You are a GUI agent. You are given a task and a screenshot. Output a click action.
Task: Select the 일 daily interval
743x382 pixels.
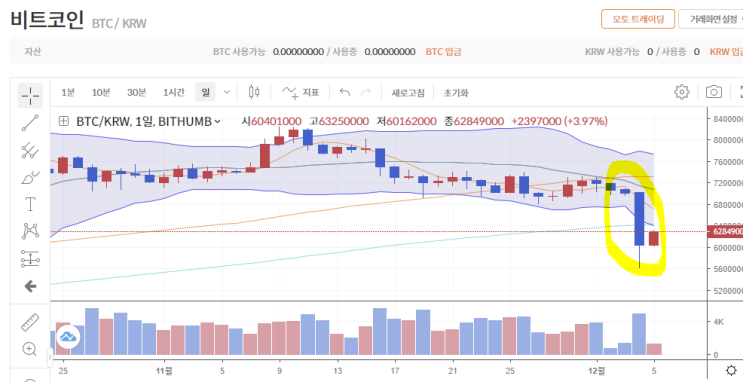coord(205,92)
